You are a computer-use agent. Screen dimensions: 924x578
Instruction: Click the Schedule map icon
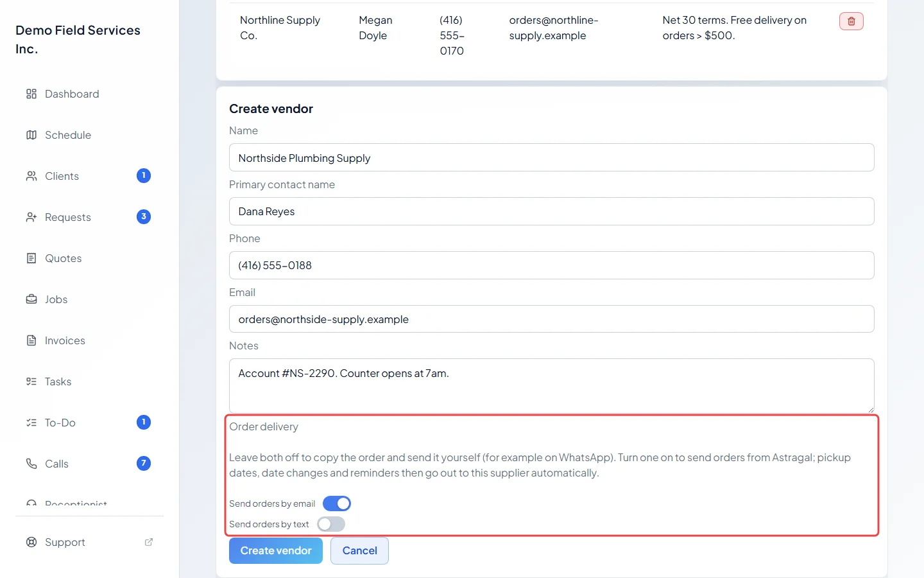[31, 135]
